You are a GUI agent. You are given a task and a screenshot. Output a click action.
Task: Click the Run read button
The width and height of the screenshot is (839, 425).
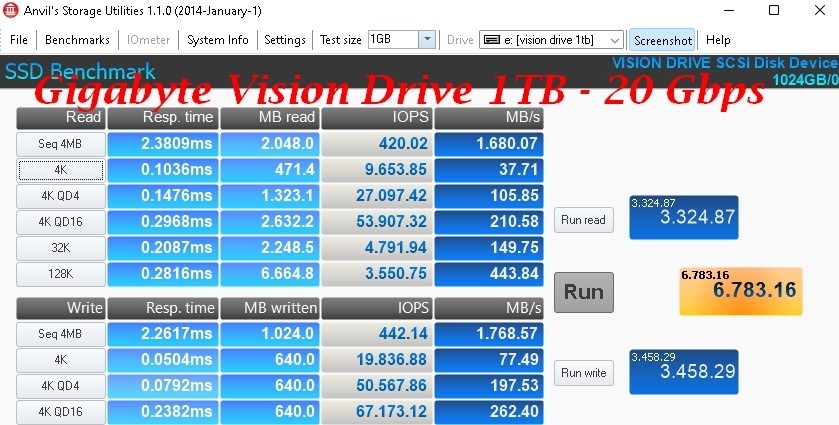(584, 220)
